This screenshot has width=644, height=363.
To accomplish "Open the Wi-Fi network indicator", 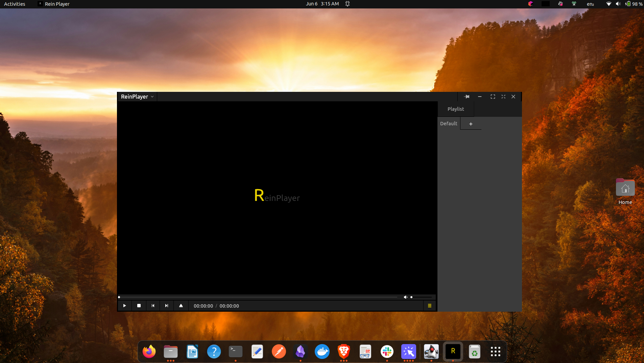I will point(609,4).
